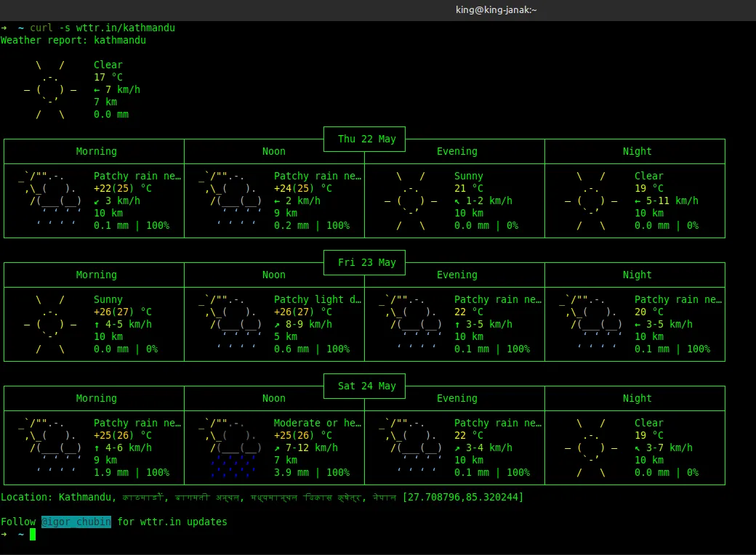Viewport: 756px width, 555px height.
Task: Click Thursday's Noon column header
Action: pos(274,151)
